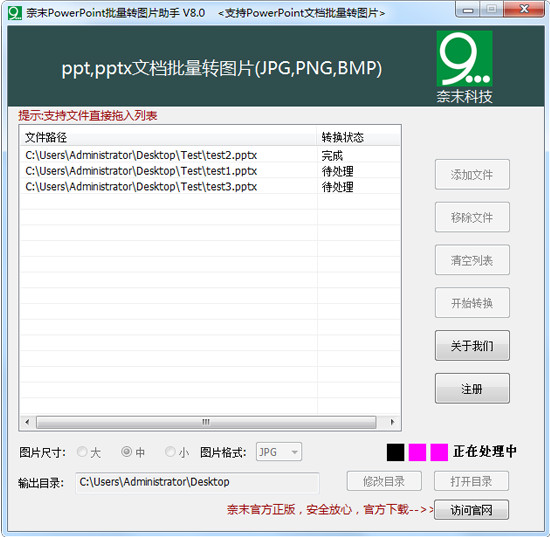The width and height of the screenshot is (550, 537).
Task: Click 待处理 status of test1.pptx
Action: [x=337, y=171]
